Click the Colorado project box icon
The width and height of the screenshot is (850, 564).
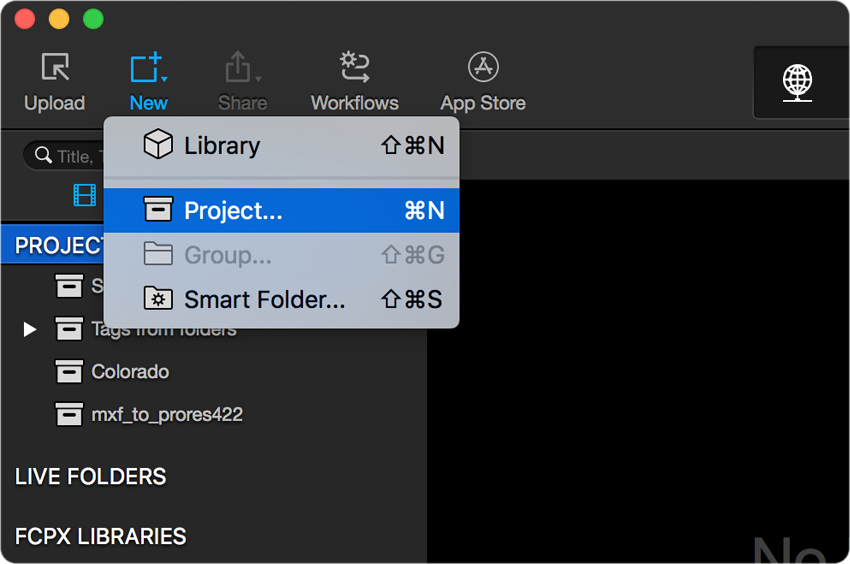[x=69, y=371]
